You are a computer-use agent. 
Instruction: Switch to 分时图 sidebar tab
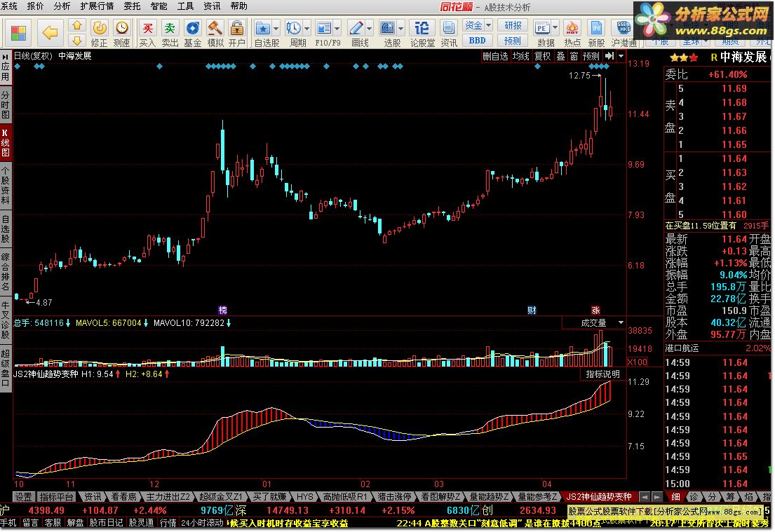pos(6,104)
